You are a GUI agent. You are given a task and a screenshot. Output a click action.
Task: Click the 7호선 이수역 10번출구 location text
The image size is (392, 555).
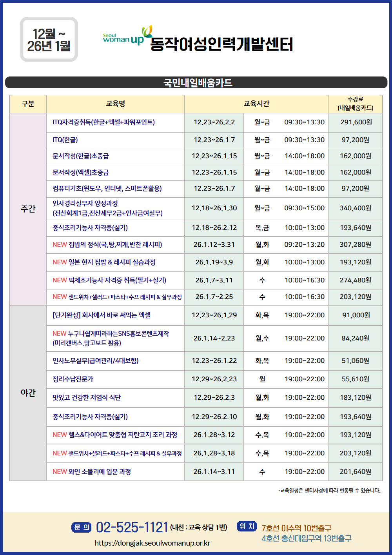click(296, 528)
